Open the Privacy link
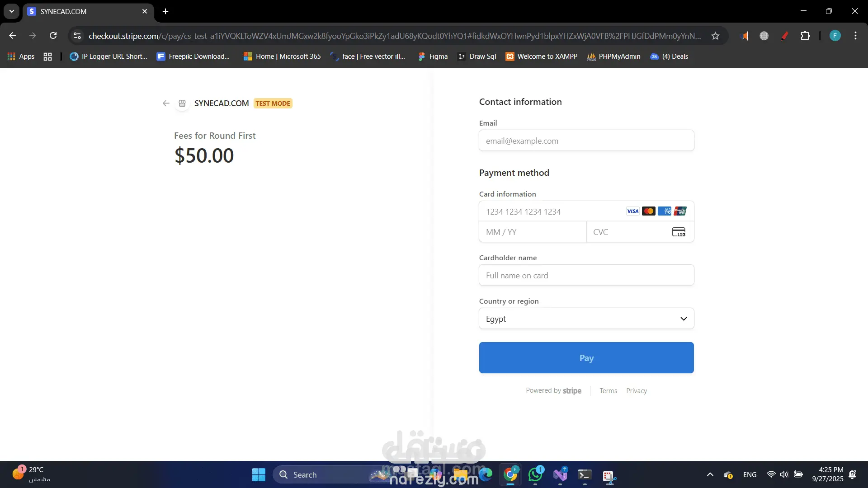 [x=636, y=391]
